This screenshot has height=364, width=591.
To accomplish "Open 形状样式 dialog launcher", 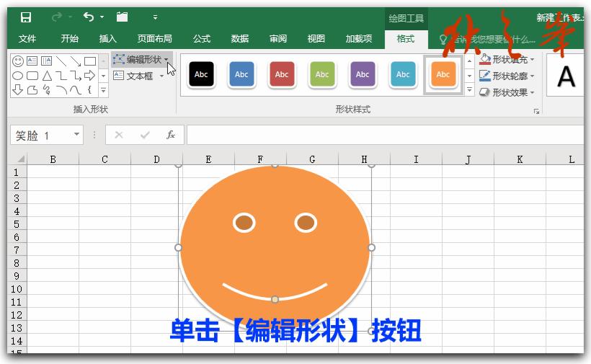I will 536,112.
